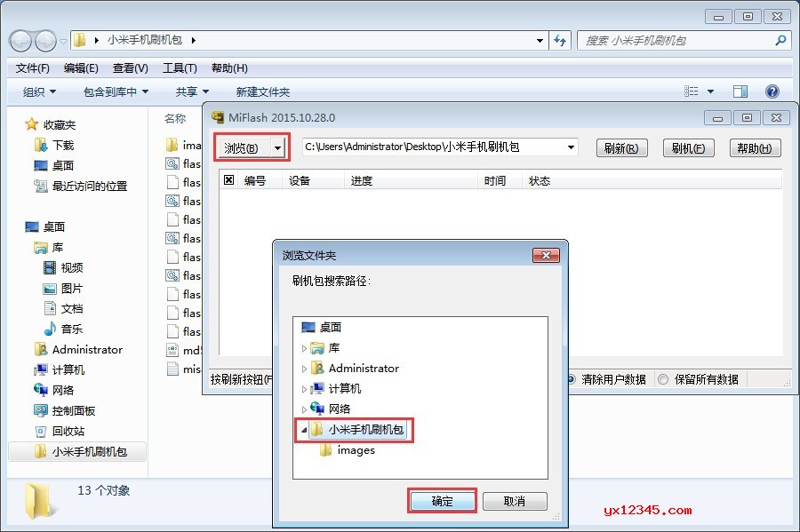Close the 浏览文件夹 dialog

546,255
